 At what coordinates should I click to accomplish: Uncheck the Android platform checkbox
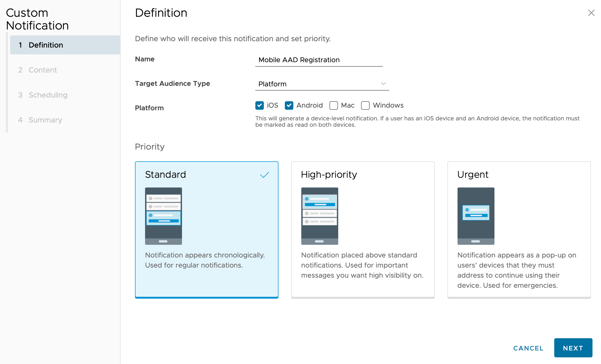pyautogui.click(x=289, y=105)
